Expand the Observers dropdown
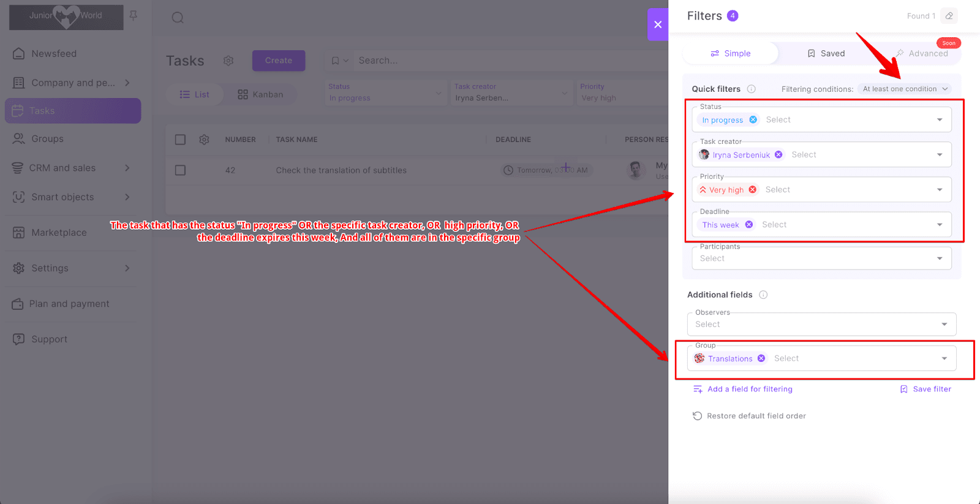The width and height of the screenshot is (980, 504). point(944,325)
